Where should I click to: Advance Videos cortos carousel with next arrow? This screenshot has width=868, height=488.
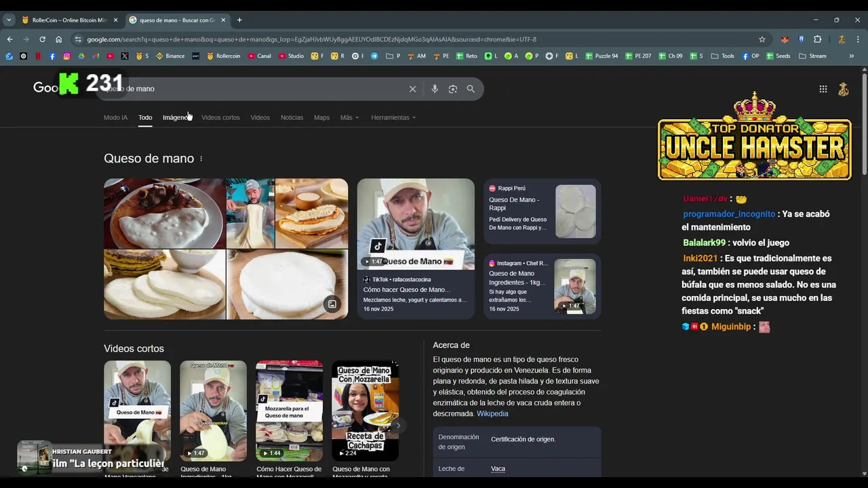(x=398, y=426)
